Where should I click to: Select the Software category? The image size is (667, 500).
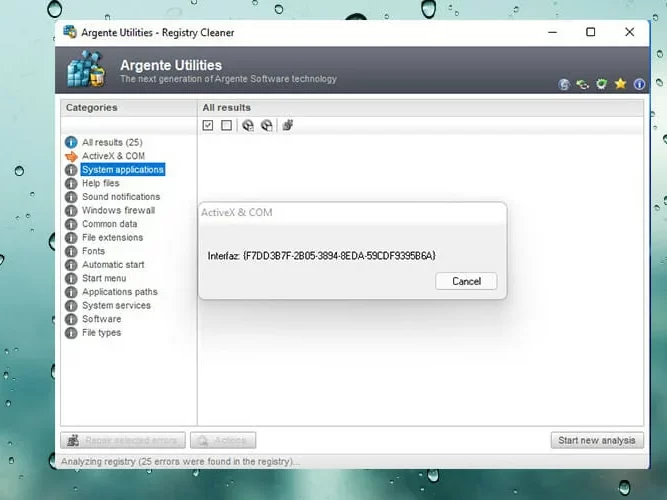click(x=101, y=319)
